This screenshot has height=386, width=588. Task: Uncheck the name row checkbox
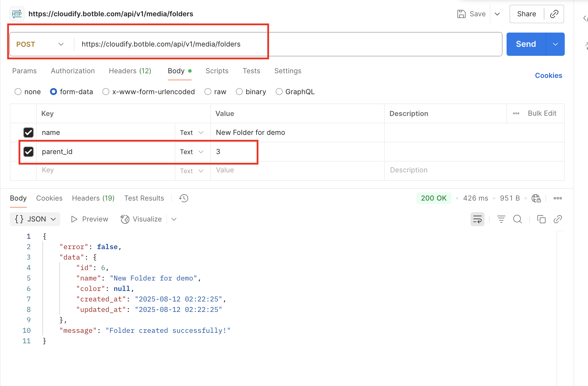28,133
